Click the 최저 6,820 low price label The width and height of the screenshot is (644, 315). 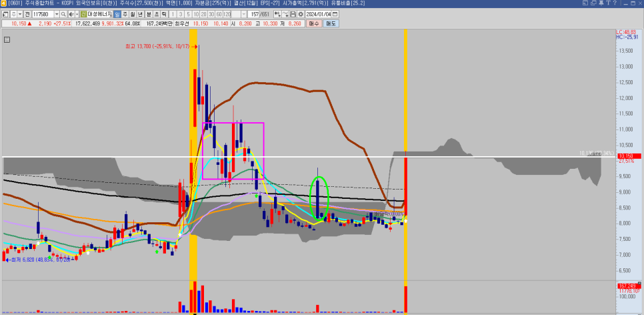point(41,260)
